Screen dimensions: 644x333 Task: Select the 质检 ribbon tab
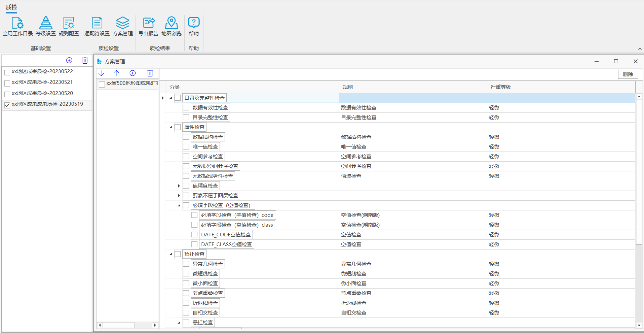click(x=11, y=7)
